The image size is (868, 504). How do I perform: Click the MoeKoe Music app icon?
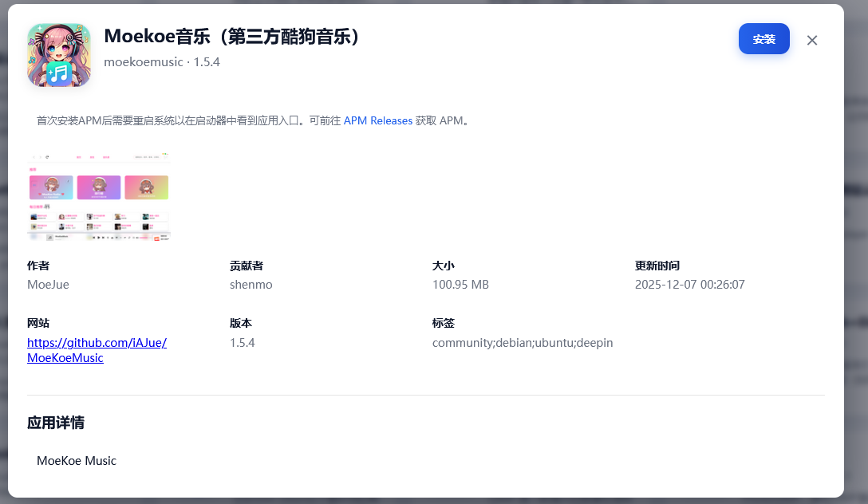tap(59, 54)
